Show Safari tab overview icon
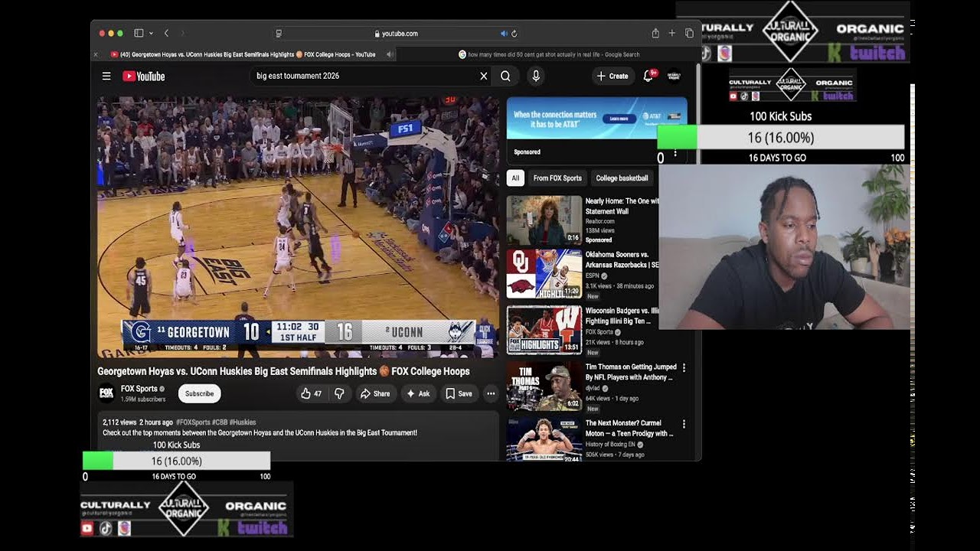Screen dimensions: 980x551 (x=689, y=34)
